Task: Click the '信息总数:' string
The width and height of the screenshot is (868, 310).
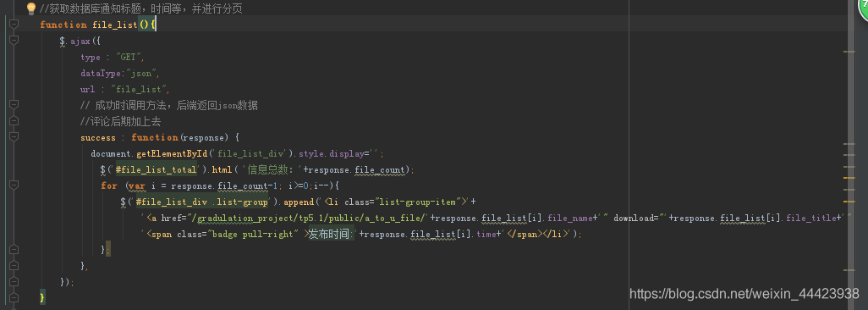Action: 272,169
